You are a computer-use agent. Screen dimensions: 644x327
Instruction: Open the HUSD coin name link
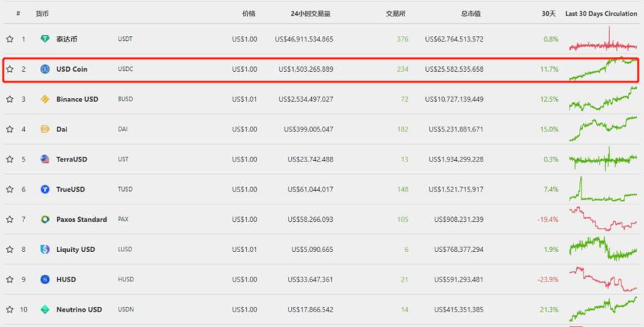pyautogui.click(x=66, y=279)
